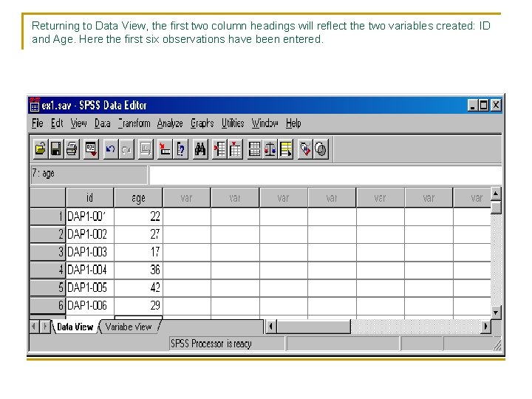
Task: Click the Insert Case icon
Action: 219,149
